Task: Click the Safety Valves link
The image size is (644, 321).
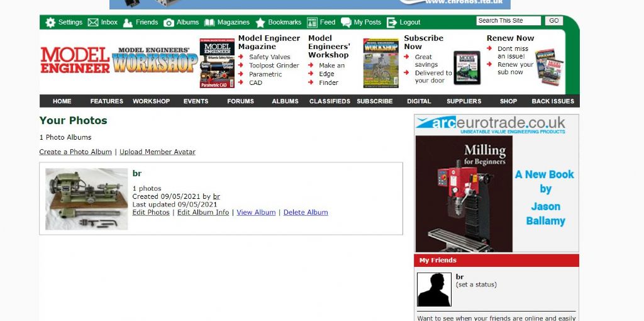Action: (269, 57)
